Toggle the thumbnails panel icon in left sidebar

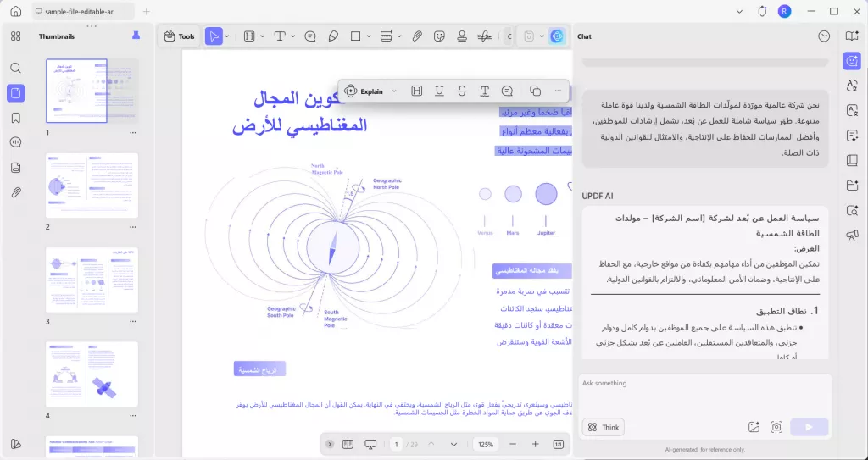15,92
